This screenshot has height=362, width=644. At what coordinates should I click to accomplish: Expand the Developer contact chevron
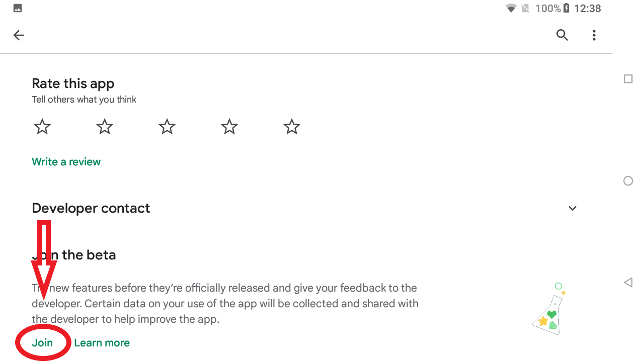(x=573, y=208)
